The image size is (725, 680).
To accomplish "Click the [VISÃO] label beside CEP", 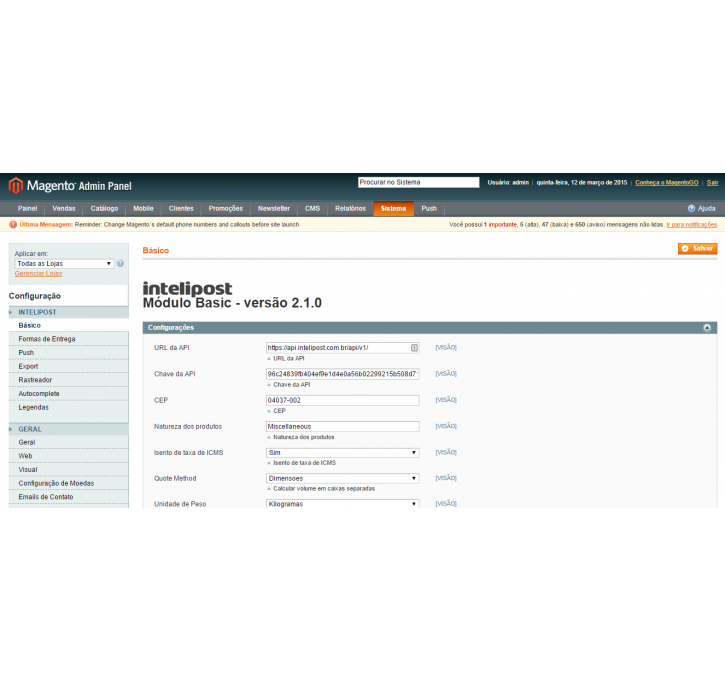I will tap(446, 400).
